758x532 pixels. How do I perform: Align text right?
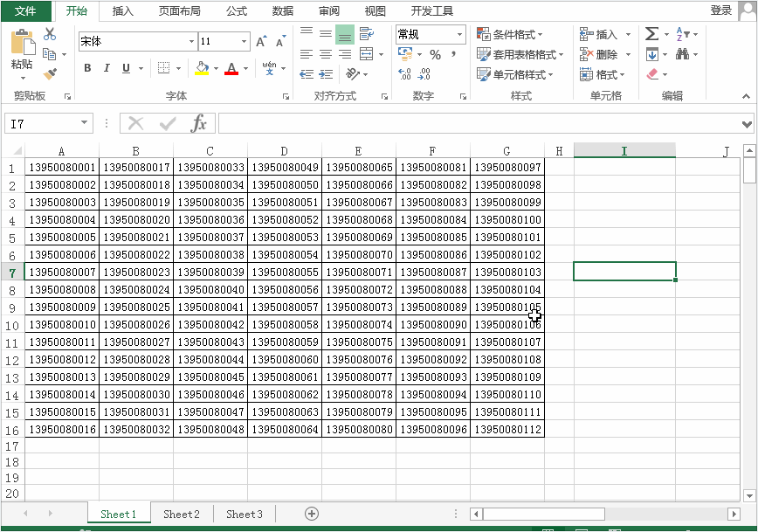pyautogui.click(x=345, y=54)
